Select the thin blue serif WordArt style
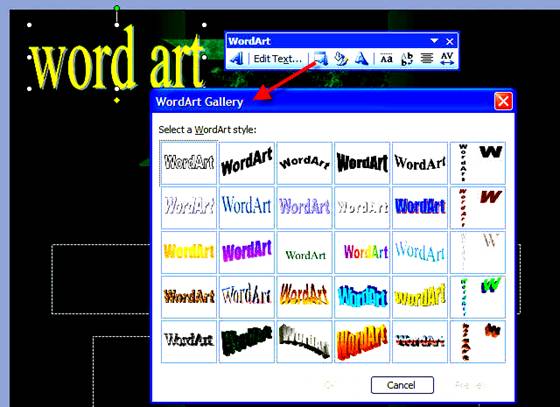 pos(247,207)
